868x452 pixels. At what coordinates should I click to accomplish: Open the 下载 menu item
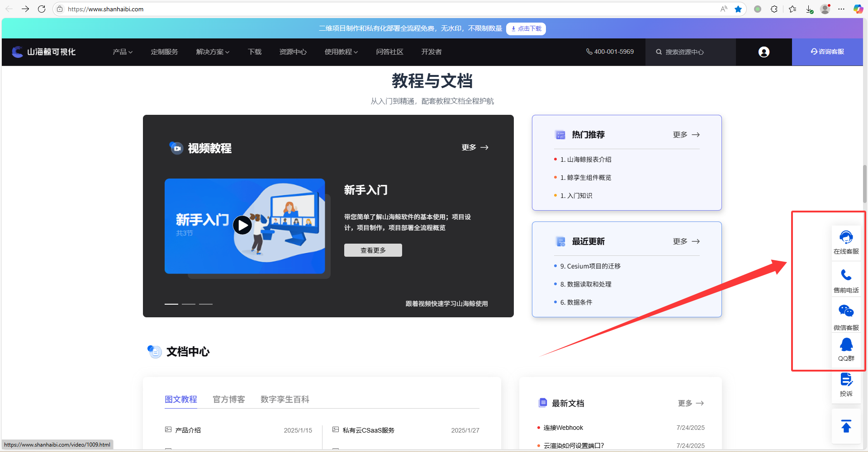tap(255, 52)
